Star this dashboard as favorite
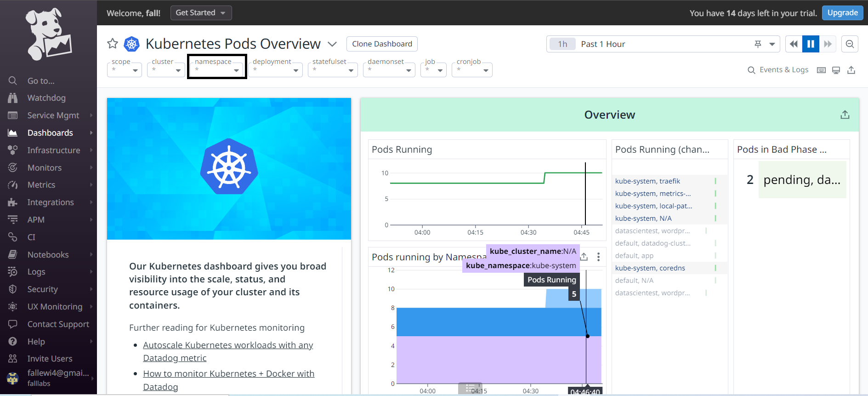 point(113,44)
